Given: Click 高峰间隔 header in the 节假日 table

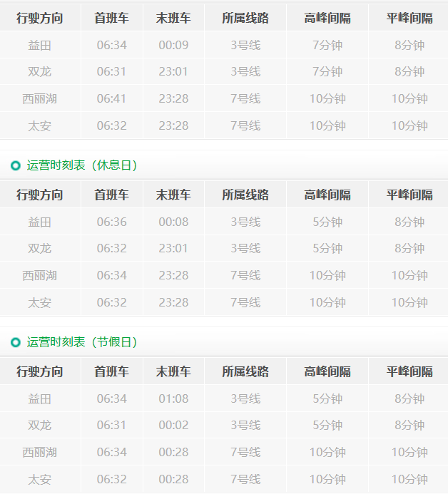Looking at the screenshot, I should point(327,371).
